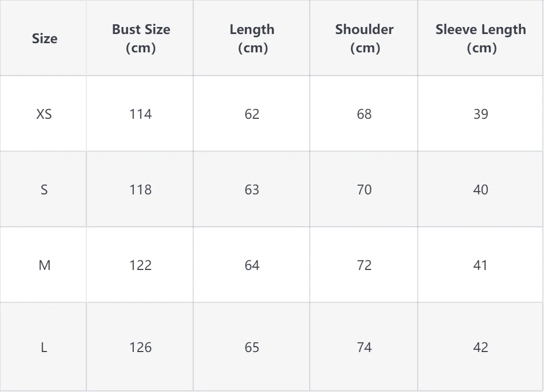
Task: Click shoulder value 72 for M
Action: click(364, 265)
